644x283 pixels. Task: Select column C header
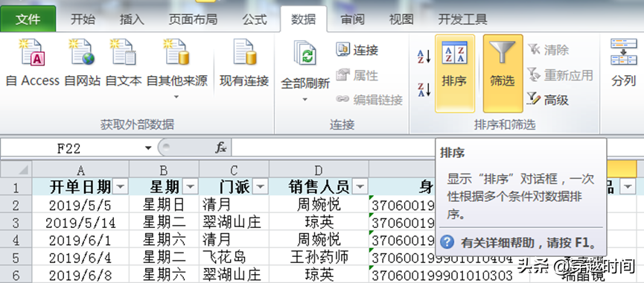pos(234,169)
